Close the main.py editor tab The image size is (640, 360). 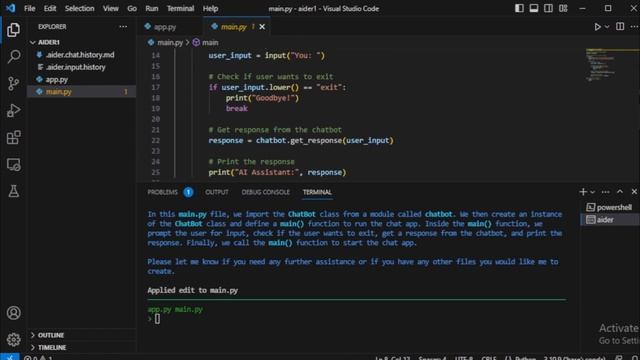pos(262,27)
